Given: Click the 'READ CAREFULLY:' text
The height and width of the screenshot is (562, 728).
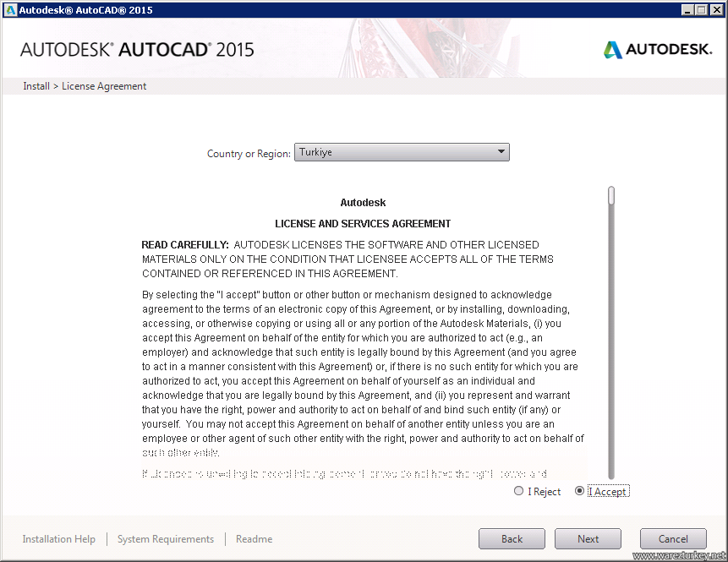Looking at the screenshot, I should (185, 245).
